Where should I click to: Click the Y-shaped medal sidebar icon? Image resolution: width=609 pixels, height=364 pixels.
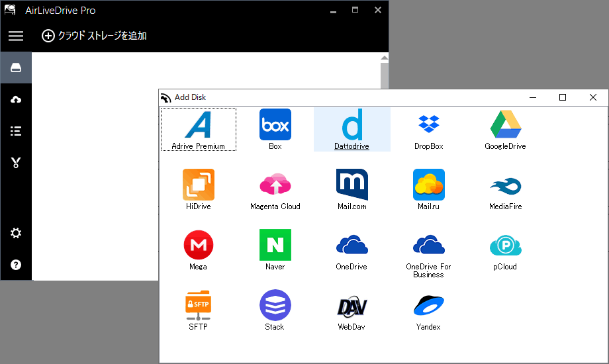point(16,162)
